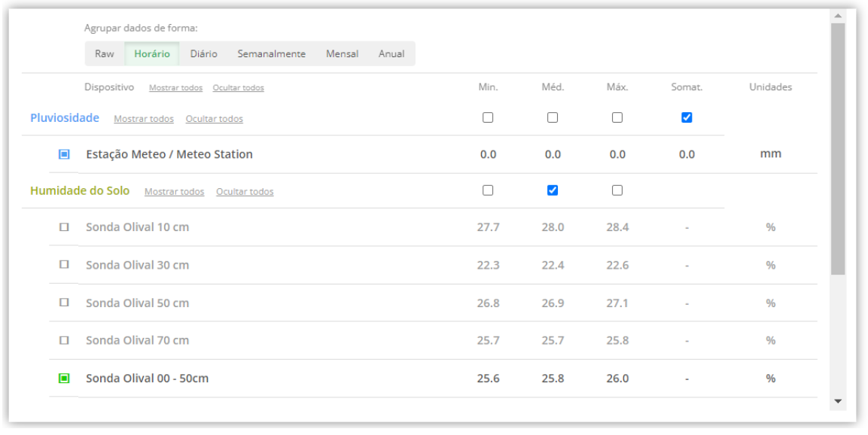This screenshot has height=435, width=868.
Task: Toggle the green Sonda Olival 00 - 50cm icon
Action: 64,379
